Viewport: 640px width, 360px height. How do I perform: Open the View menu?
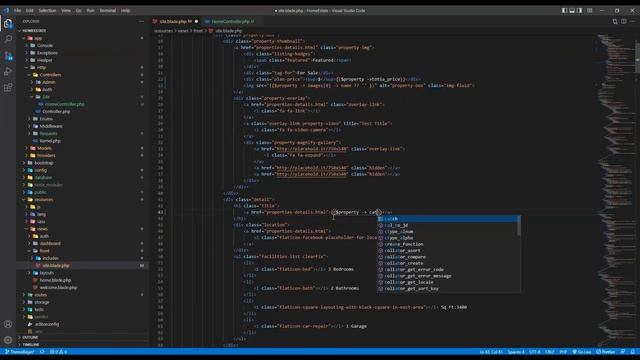(66, 11)
